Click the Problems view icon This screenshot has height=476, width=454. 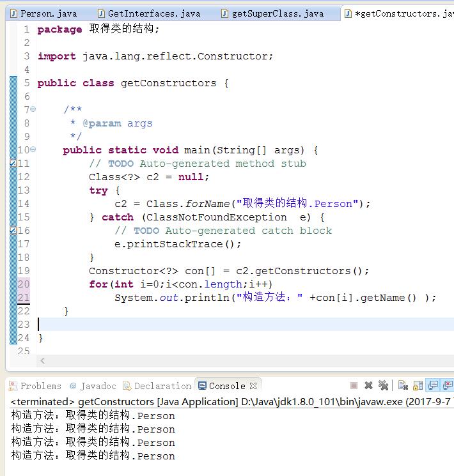click(x=13, y=386)
